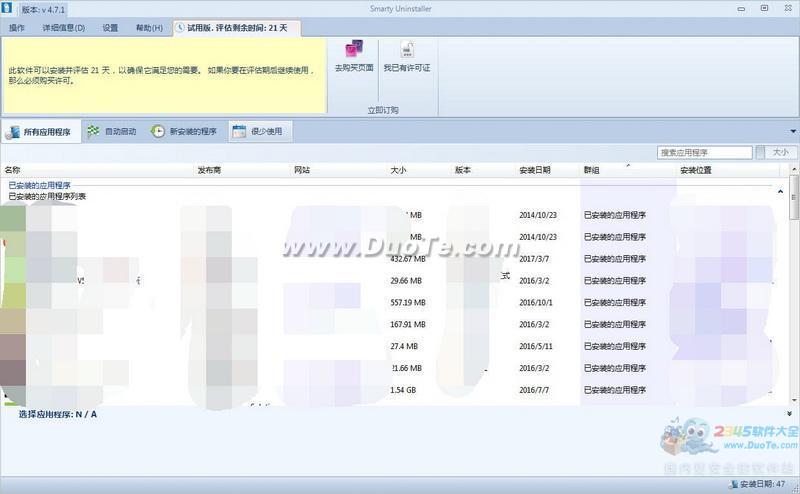Collapse the ribbon with the arrow beside the tabs

coord(793,132)
